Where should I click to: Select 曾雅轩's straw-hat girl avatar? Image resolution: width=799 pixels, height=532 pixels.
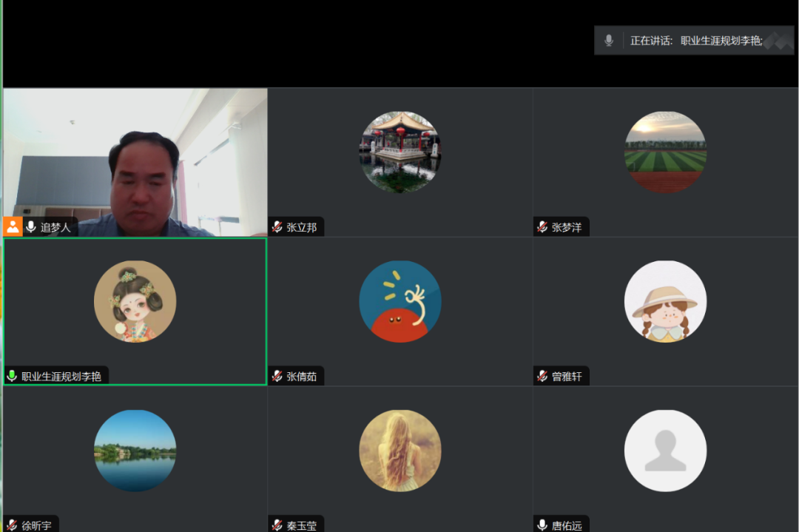pos(665,301)
